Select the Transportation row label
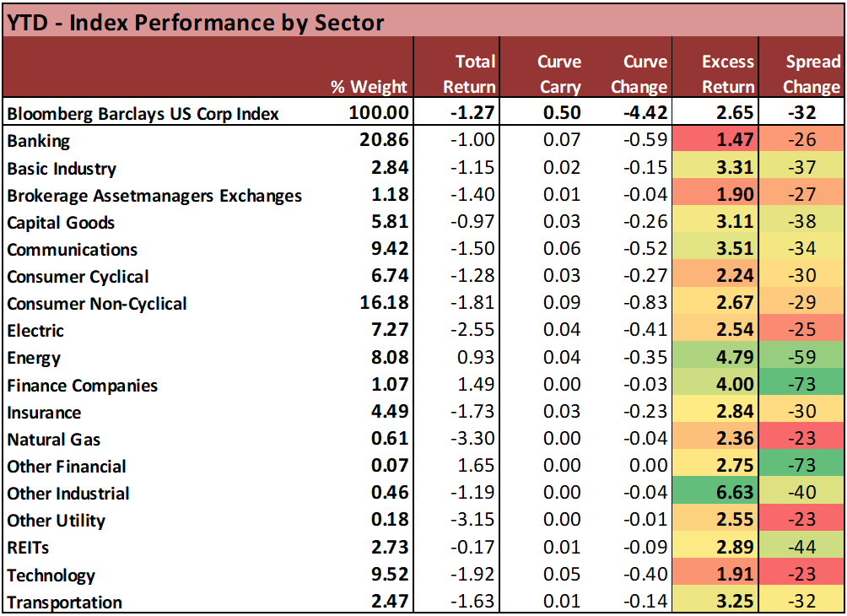847x616 pixels. point(64,602)
